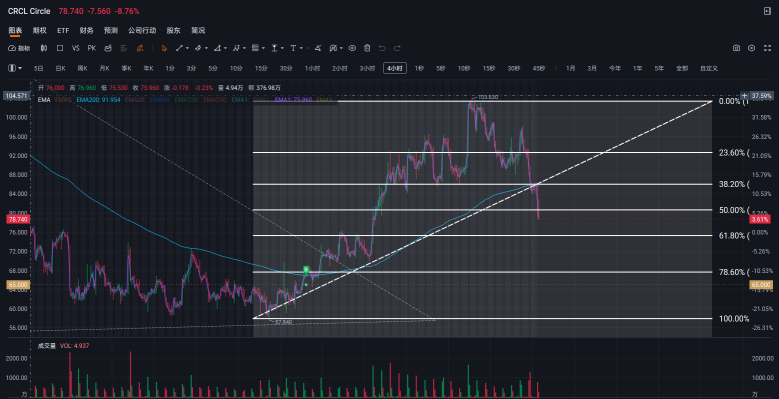
Task: Select the 15分 interval
Action: 260,68
